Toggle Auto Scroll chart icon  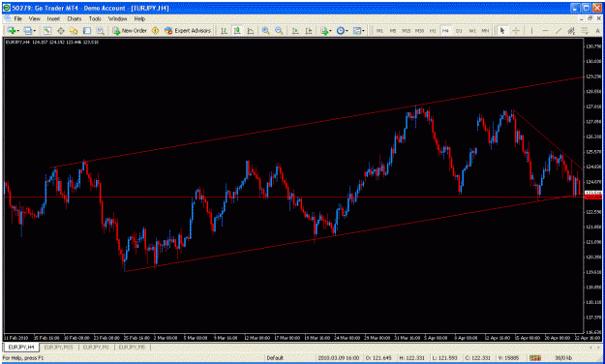point(295,30)
